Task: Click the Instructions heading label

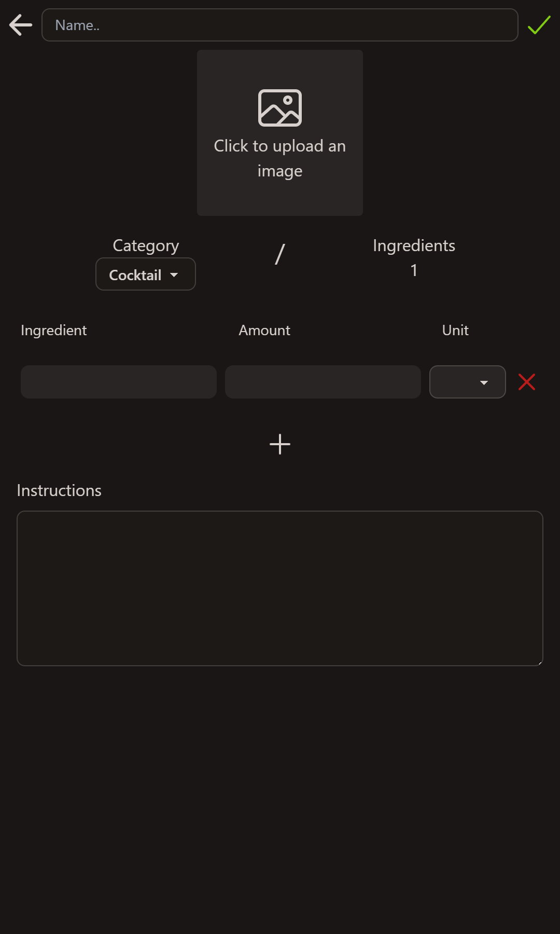Action: tap(59, 490)
